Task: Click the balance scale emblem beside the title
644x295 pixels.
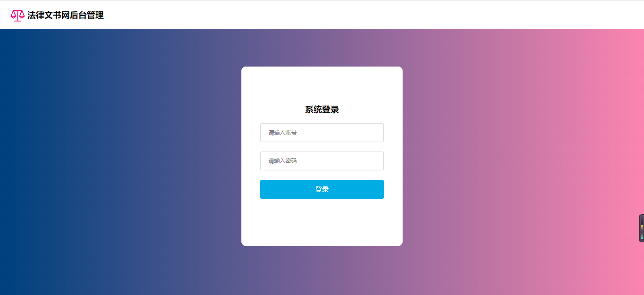Action: [x=17, y=16]
